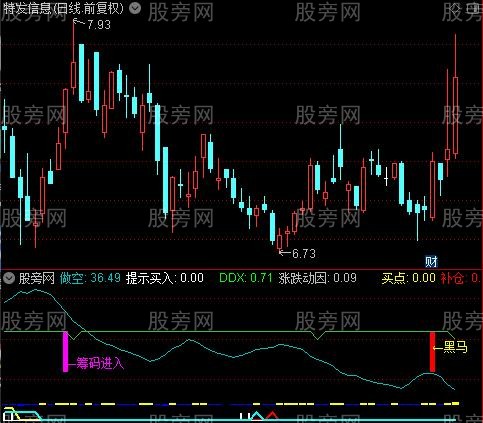Screen dimensions: 483x423
Task: Open the dropdown arrow beside 特发信息 title
Action: [x=135, y=8]
